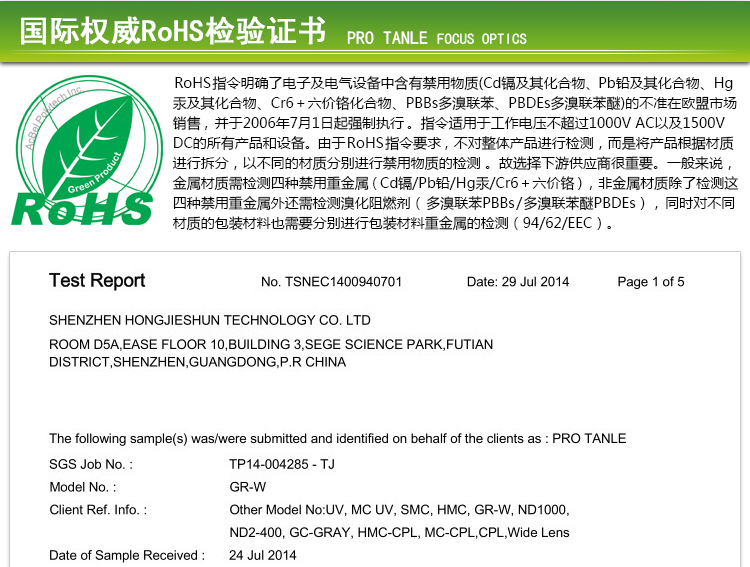Select the received date 24 Jul 2014
Image resolution: width=750 pixels, height=567 pixels.
coord(263,555)
